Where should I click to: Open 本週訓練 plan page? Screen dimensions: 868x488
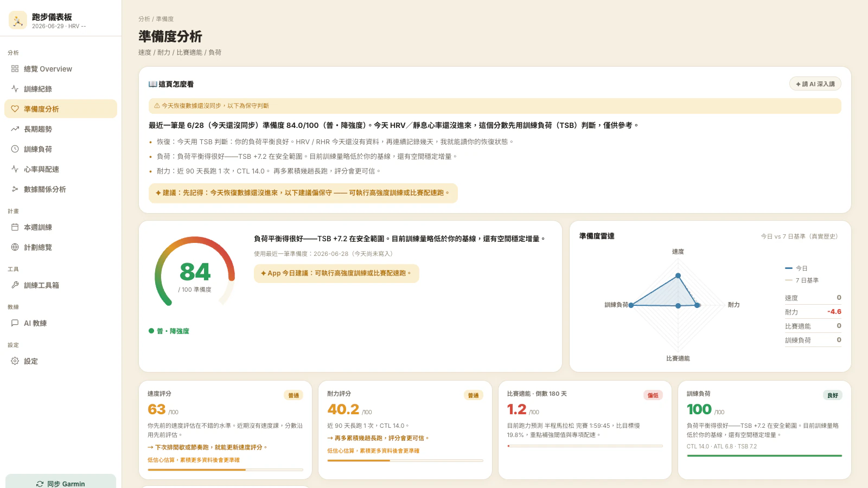pyautogui.click(x=61, y=227)
